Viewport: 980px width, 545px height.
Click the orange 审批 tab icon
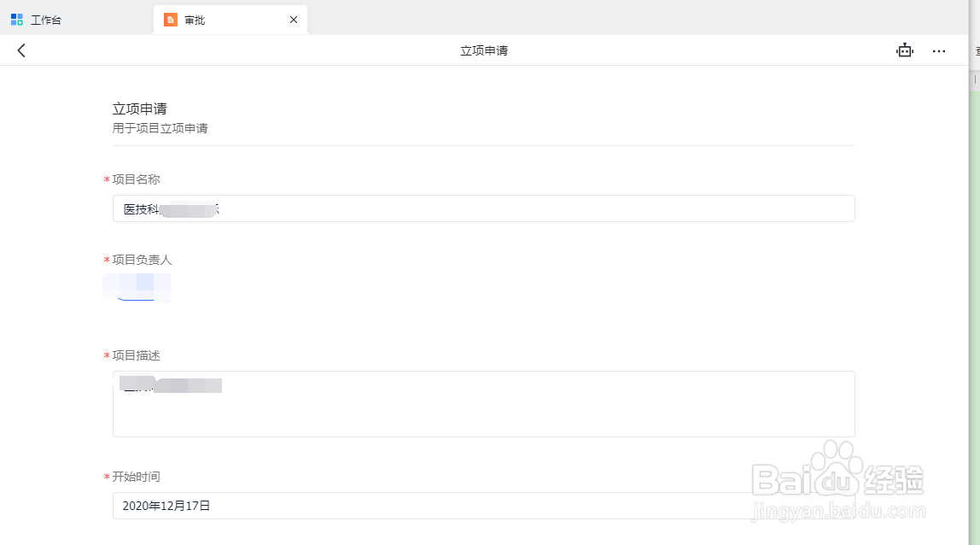(171, 20)
